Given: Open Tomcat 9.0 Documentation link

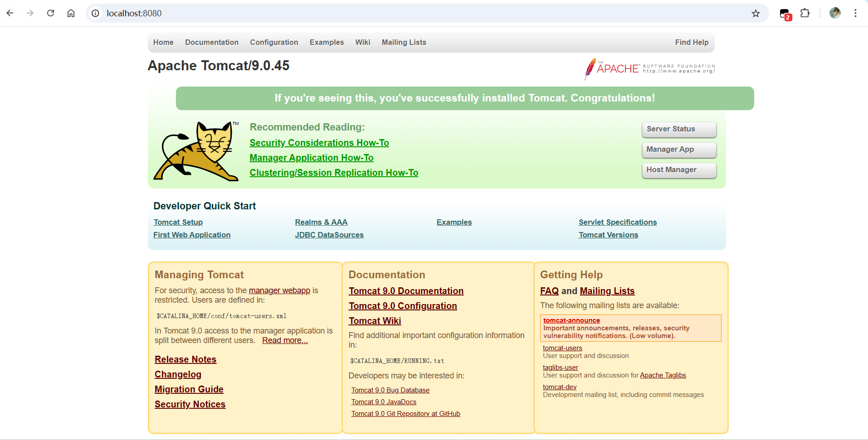Looking at the screenshot, I should click(x=406, y=291).
